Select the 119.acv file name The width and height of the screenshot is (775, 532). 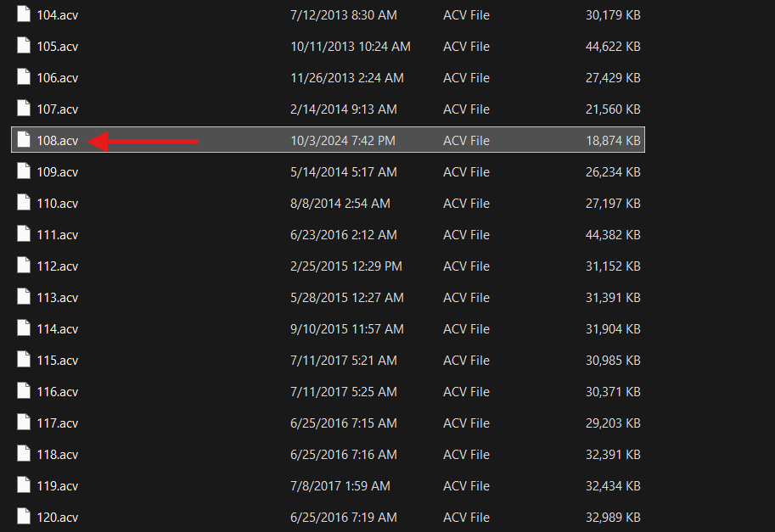point(57,486)
